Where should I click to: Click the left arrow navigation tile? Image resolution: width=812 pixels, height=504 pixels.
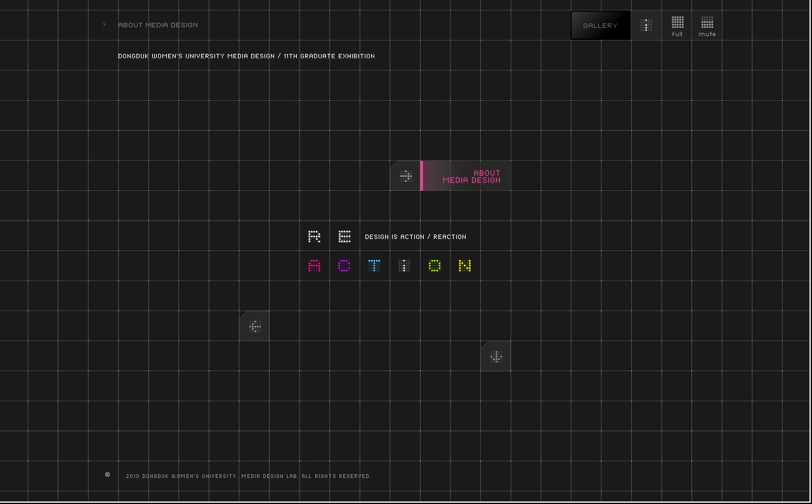point(254,326)
